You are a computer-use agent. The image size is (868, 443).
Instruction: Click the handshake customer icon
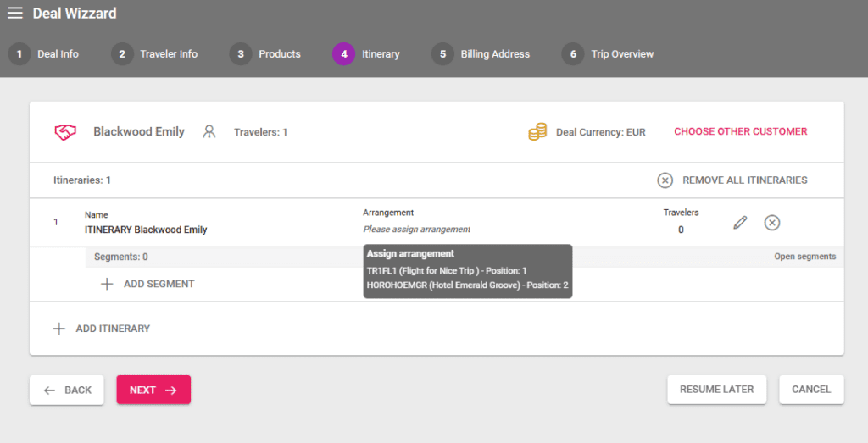65,132
